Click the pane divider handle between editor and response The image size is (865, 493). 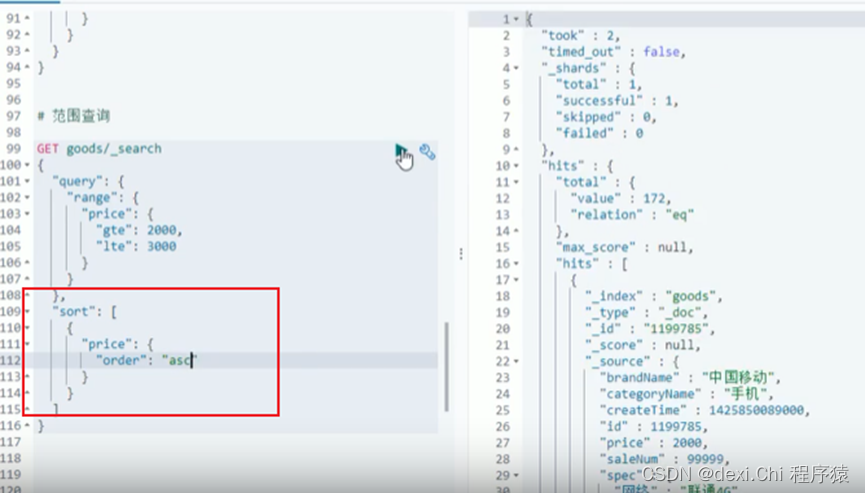[x=461, y=254]
